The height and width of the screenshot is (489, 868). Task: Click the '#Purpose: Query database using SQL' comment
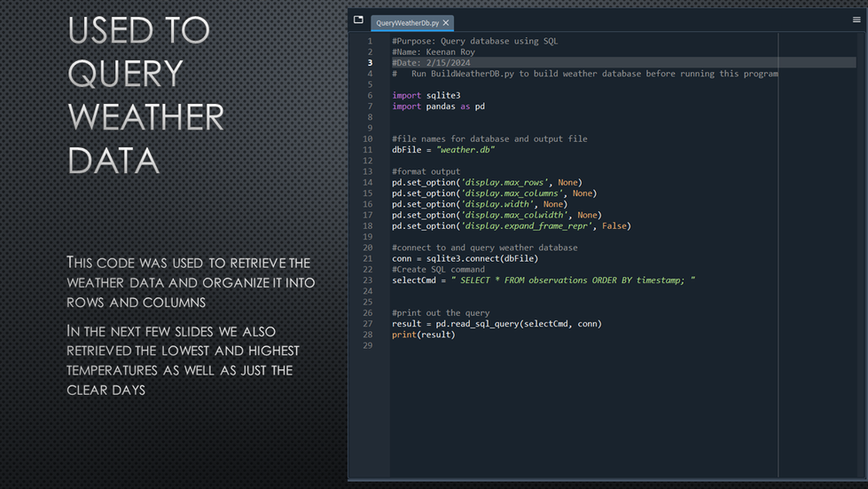(x=475, y=41)
